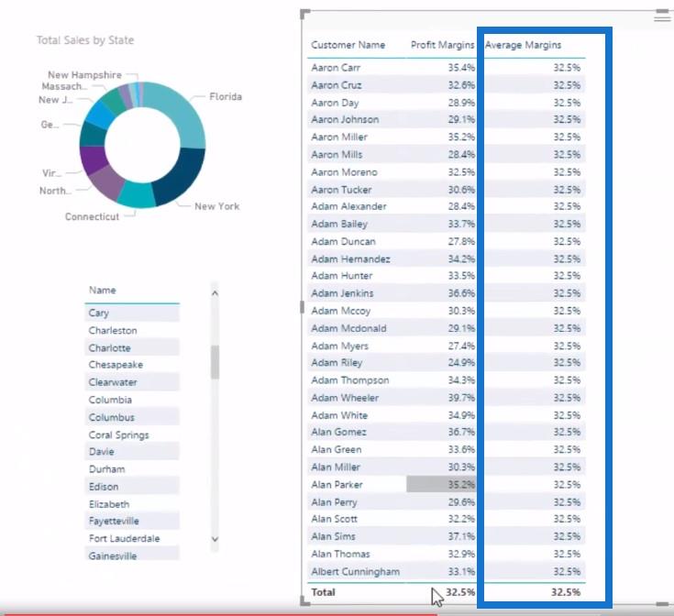Select Elizabeth in the Name list
674x616 pixels.
[x=131, y=504]
